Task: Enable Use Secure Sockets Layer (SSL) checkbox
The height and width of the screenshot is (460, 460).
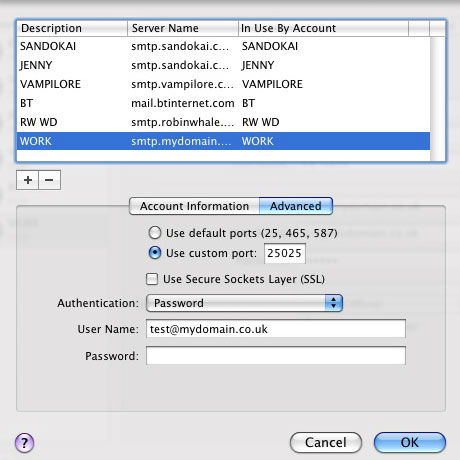Action: coord(152,279)
